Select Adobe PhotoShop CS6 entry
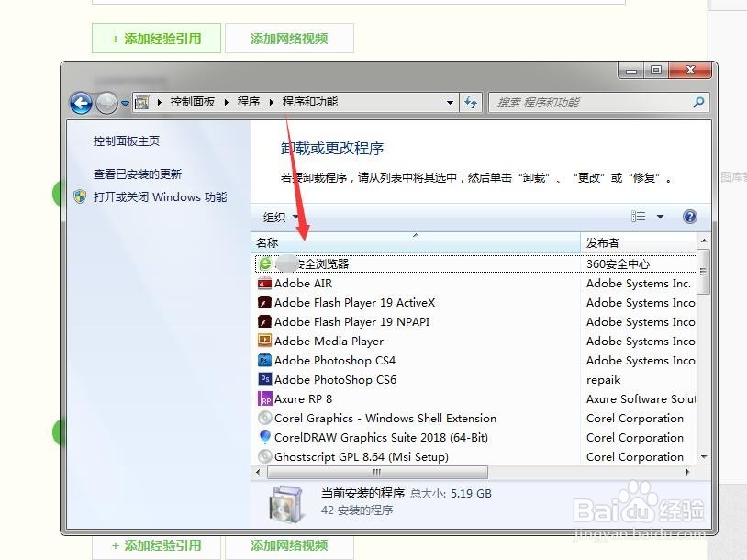The image size is (747, 560). pyautogui.click(x=335, y=380)
